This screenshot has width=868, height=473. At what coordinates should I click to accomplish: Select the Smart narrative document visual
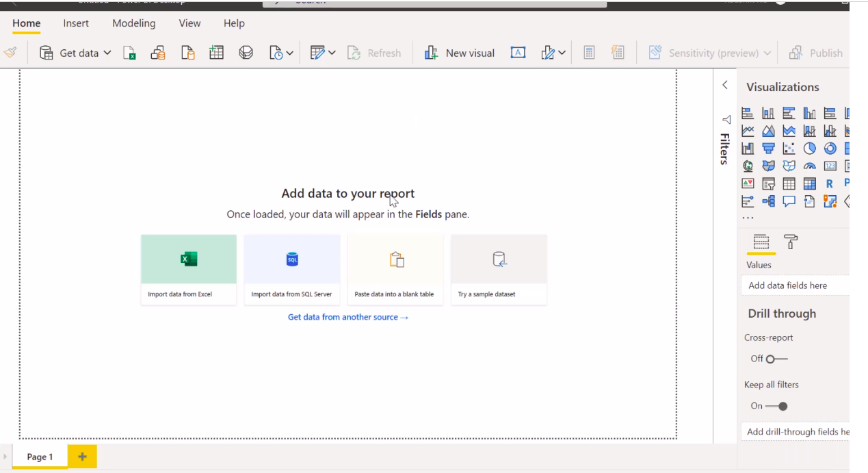809,201
